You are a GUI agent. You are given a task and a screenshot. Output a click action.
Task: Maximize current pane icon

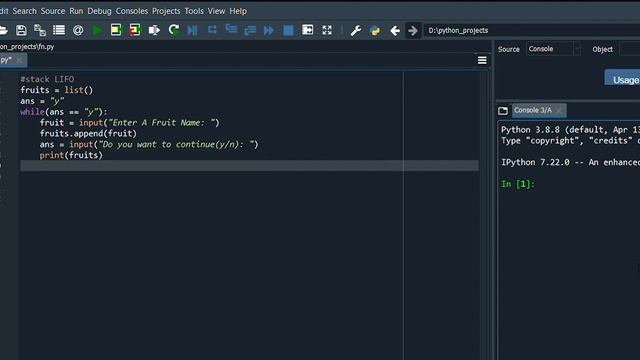point(307,30)
